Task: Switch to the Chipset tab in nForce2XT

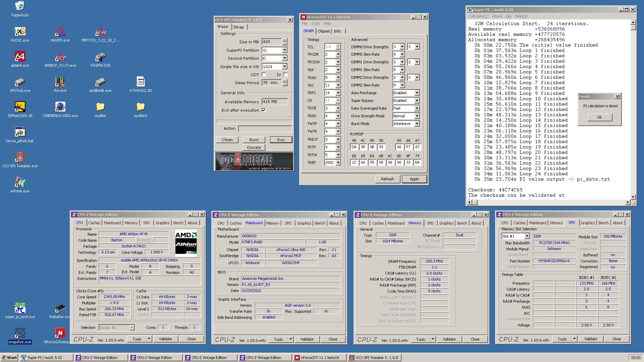Action: 324,31
